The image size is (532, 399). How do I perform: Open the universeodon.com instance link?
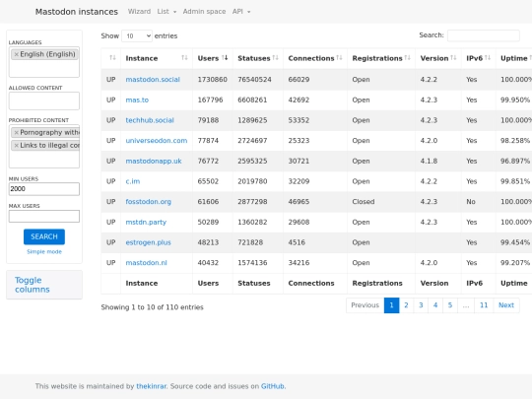157,141
